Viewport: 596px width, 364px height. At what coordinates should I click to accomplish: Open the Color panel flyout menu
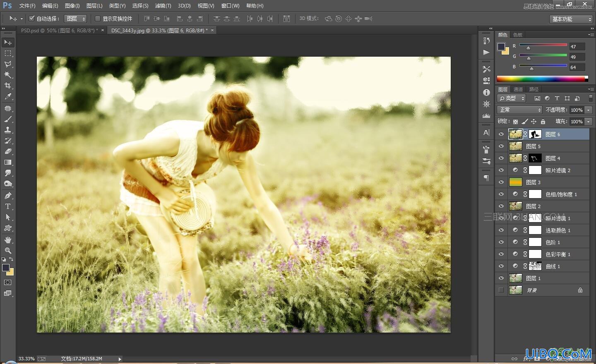[x=591, y=34]
